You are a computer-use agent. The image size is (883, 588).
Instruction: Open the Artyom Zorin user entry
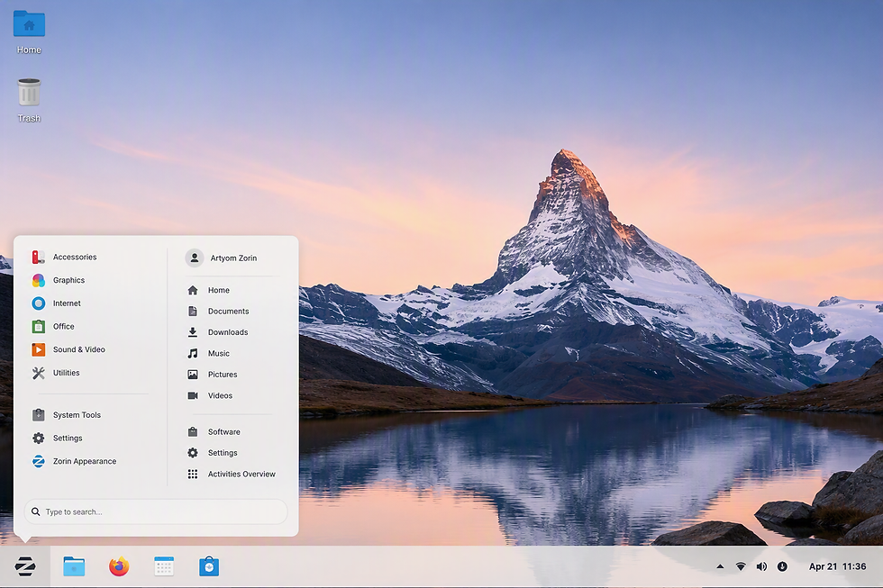point(232,258)
